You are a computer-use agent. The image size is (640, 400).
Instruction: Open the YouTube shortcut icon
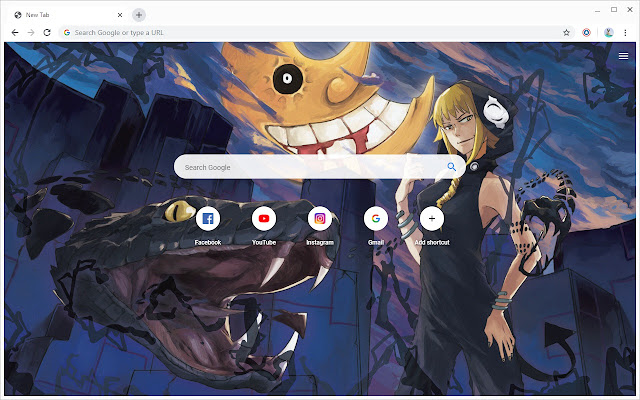point(264,218)
